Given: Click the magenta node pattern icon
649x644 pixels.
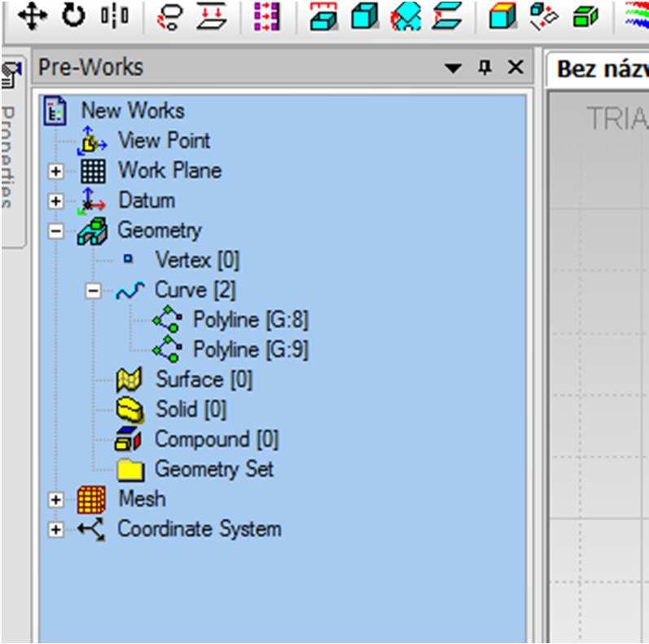Looking at the screenshot, I should [267, 16].
